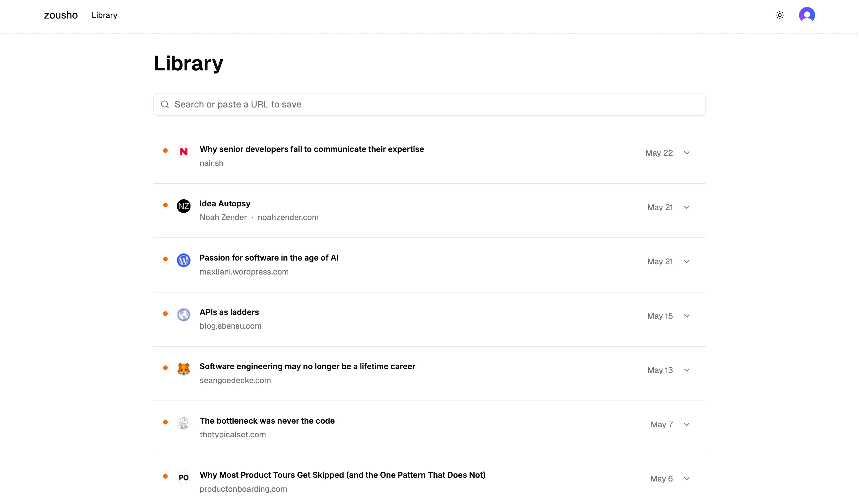859x504 pixels.
Task: Click unread dot beside Idea Autopsy
Action: click(x=165, y=205)
